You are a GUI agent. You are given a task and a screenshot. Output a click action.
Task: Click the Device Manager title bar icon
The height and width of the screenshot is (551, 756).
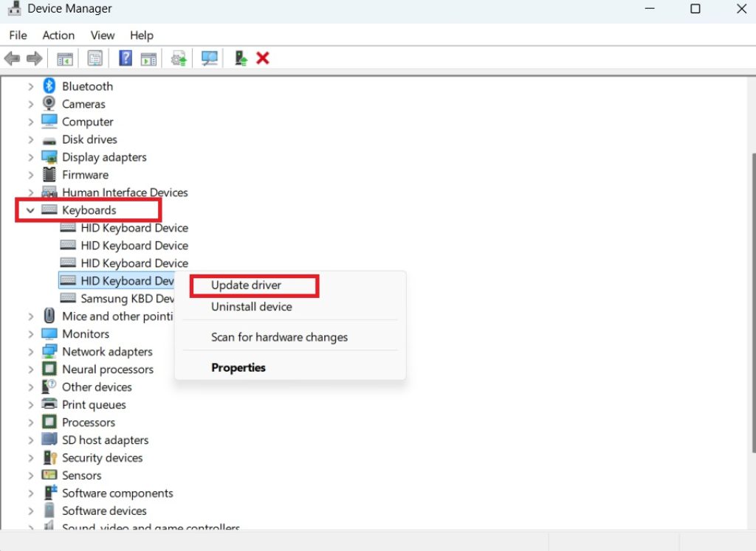click(x=15, y=8)
